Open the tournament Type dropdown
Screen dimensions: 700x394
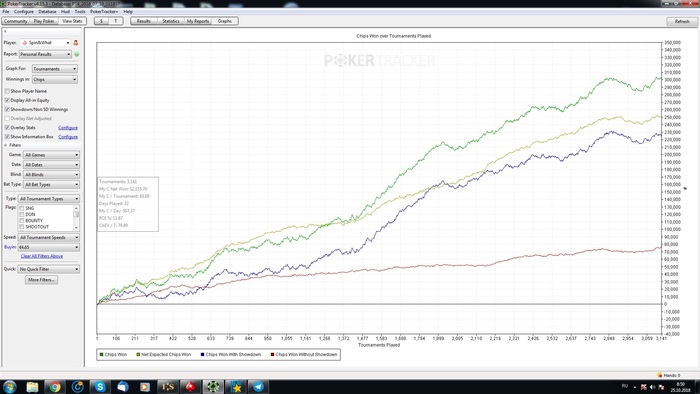49,199
